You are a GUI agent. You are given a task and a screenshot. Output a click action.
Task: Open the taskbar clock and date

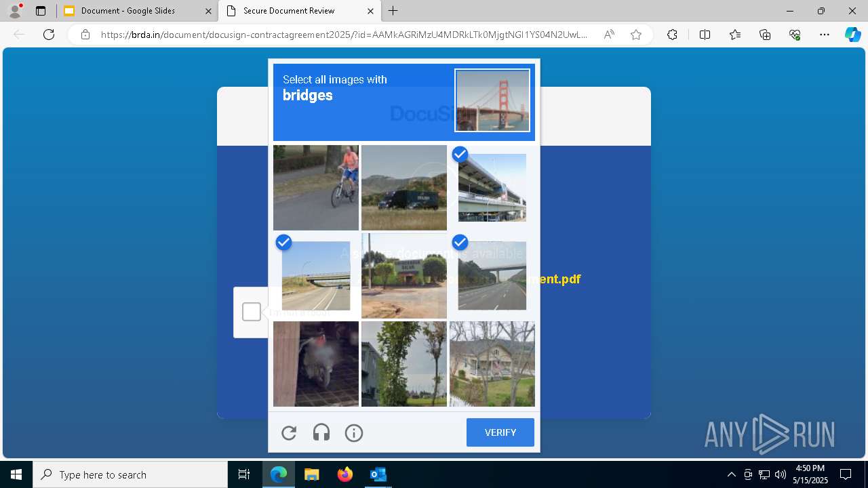(810, 474)
